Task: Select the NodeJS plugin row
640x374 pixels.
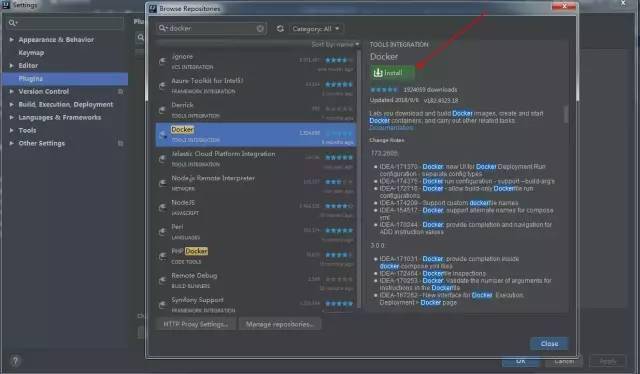Action: tap(256, 207)
